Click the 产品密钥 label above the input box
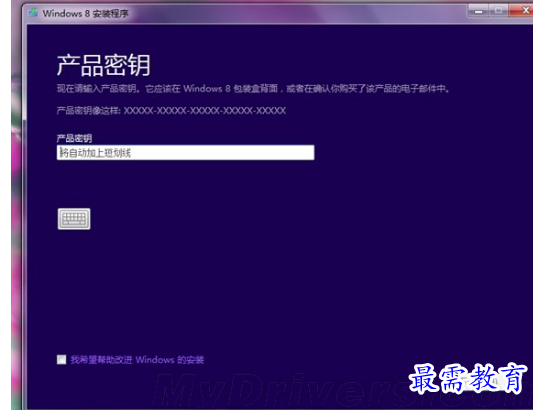This screenshot has width=533, height=410. coord(74,138)
